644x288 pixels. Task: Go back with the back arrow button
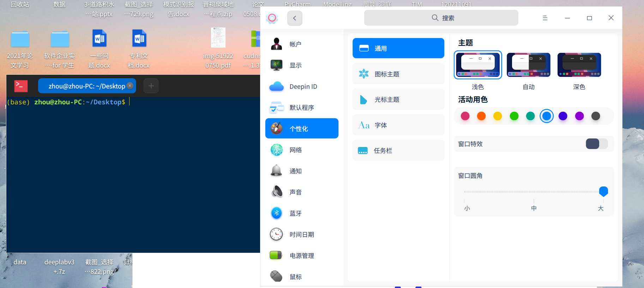295,18
